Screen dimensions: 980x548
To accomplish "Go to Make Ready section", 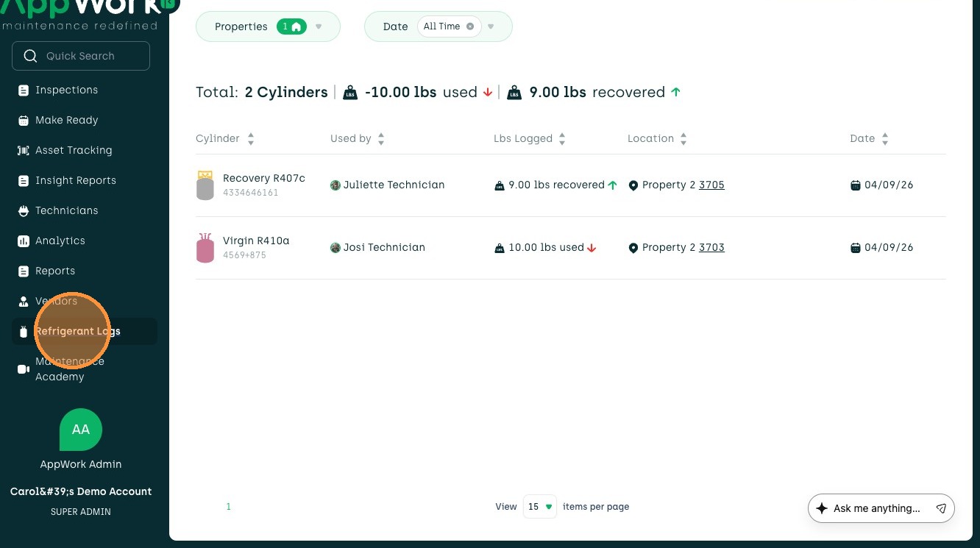I will coord(66,121).
